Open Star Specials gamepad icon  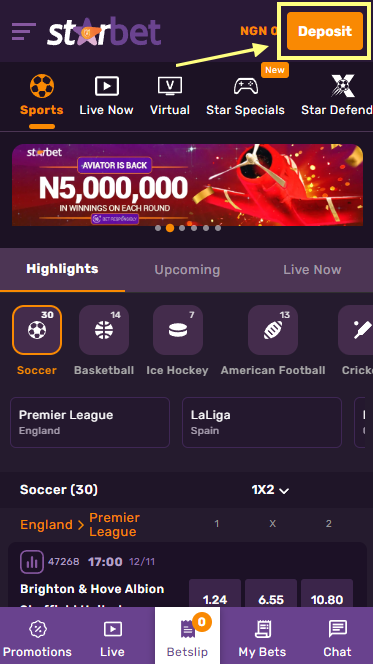(x=246, y=86)
